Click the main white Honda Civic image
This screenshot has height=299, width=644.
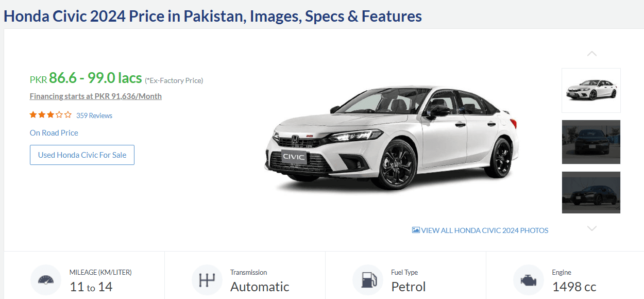point(392,139)
